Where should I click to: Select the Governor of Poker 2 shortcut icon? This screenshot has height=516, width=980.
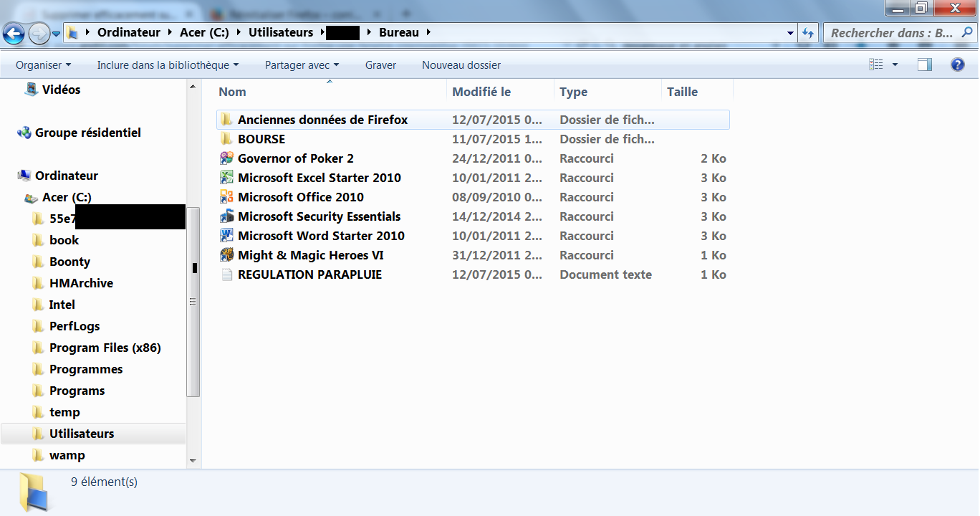[x=226, y=158]
